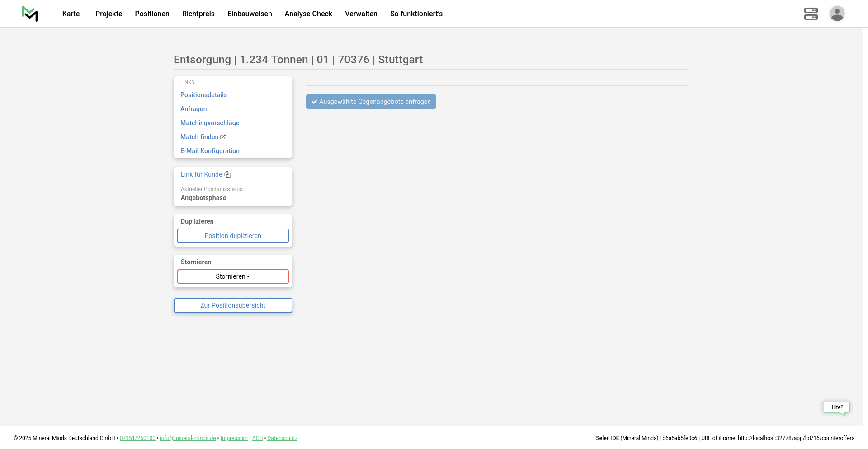Screen dimensions: 868x449
Task: Open the user profile avatar
Action: (837, 14)
